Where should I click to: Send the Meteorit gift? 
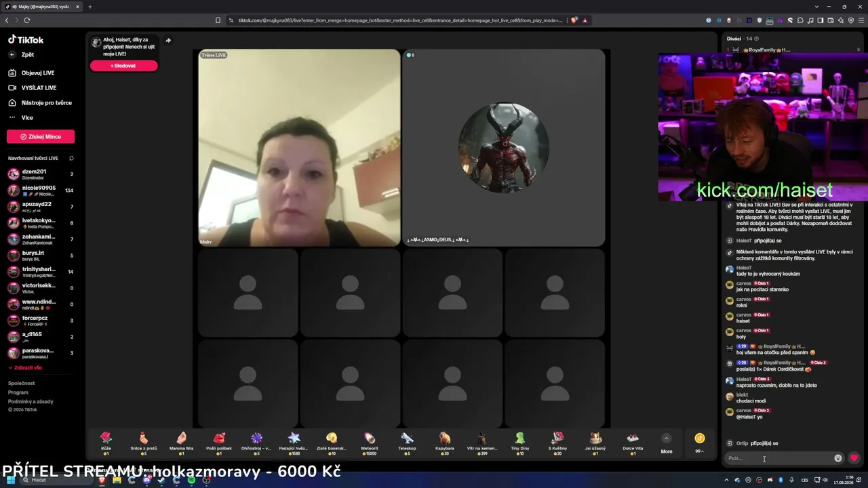pyautogui.click(x=370, y=442)
